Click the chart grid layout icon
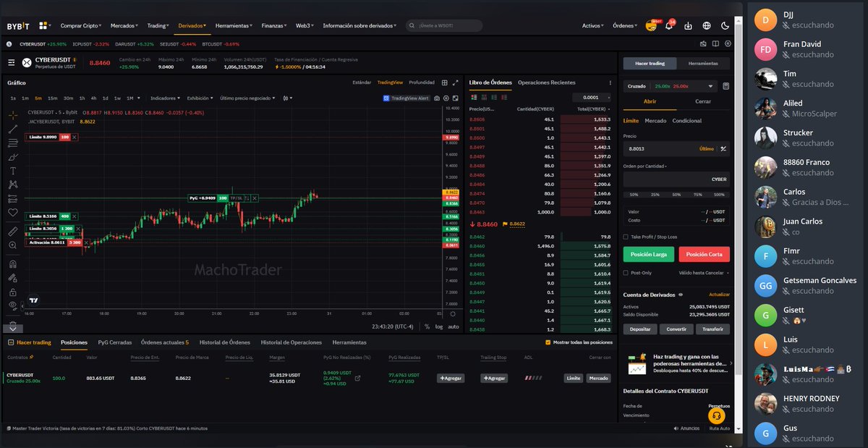The image size is (868, 448). [x=445, y=83]
